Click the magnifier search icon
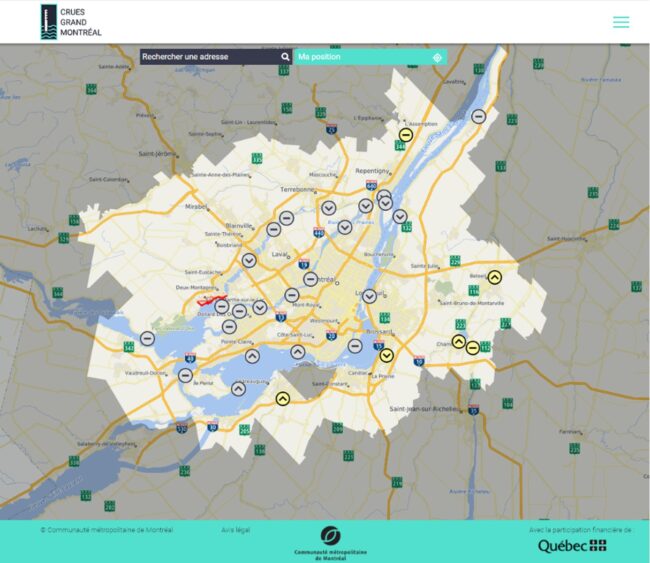Viewport: 650px width, 563px height. pos(285,57)
